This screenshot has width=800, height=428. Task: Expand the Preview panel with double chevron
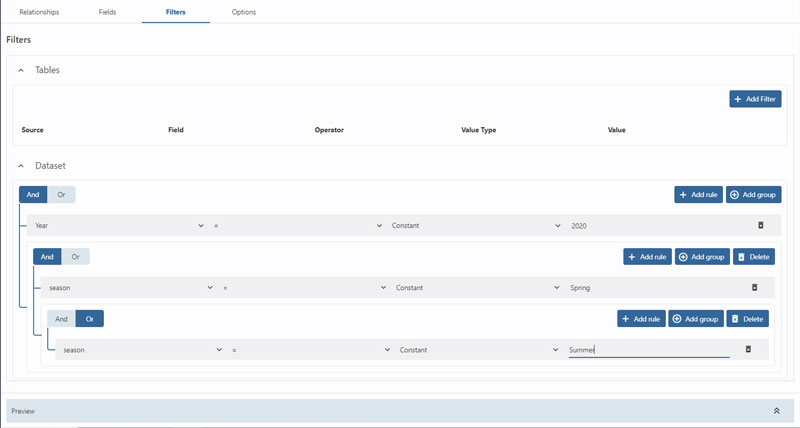776,411
